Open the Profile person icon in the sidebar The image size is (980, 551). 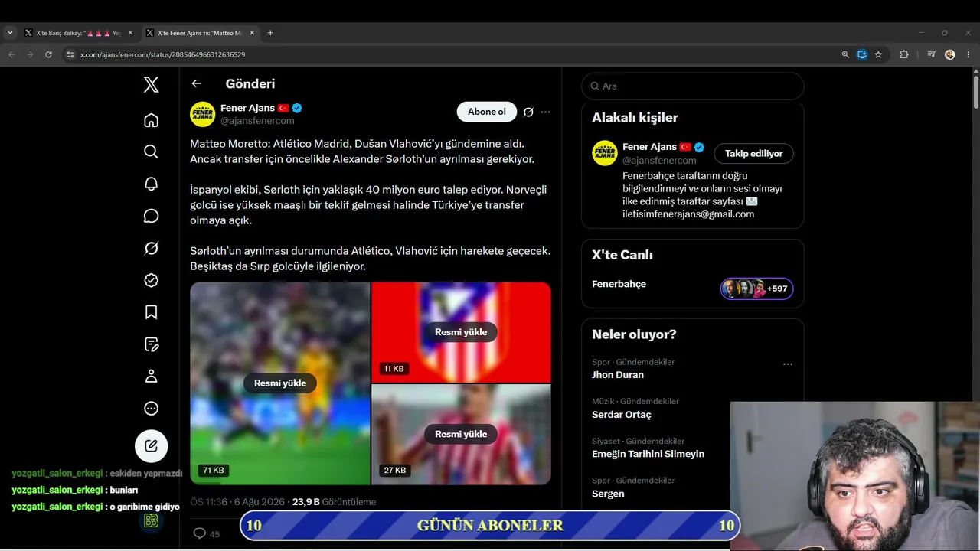tap(152, 377)
